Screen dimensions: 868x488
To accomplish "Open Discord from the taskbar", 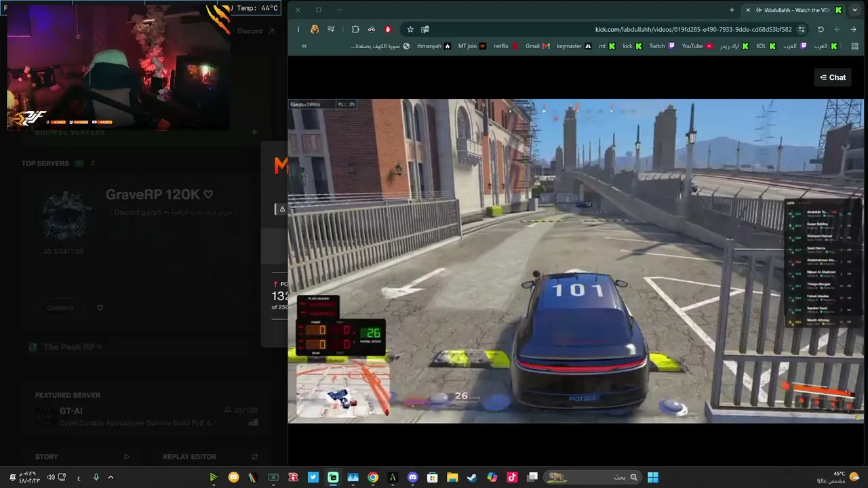I will tap(413, 477).
